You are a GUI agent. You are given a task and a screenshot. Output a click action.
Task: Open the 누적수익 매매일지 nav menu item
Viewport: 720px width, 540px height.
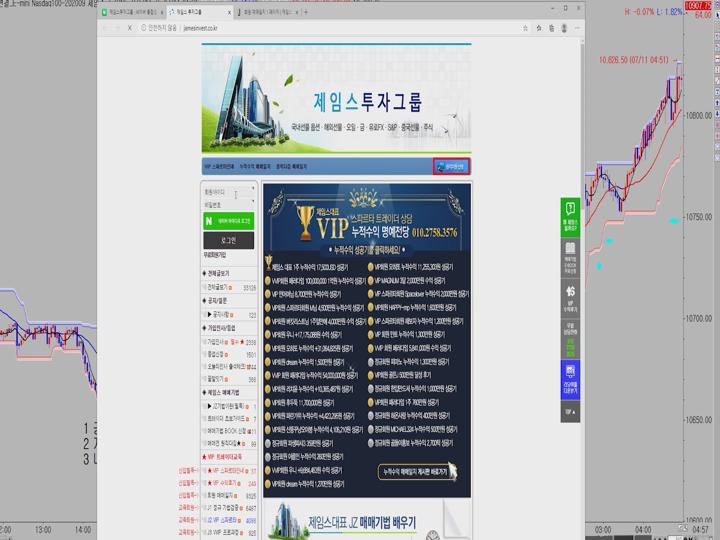tap(255, 166)
